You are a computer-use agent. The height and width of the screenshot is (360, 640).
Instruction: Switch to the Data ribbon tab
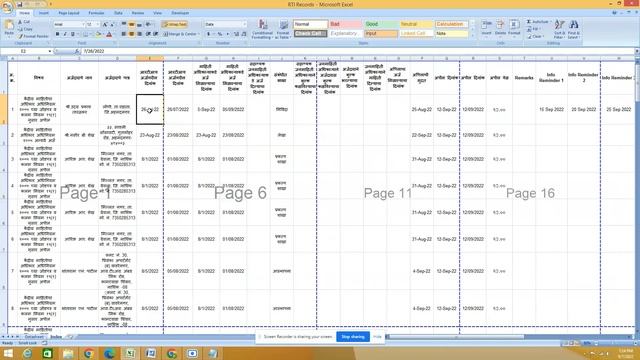click(118, 13)
